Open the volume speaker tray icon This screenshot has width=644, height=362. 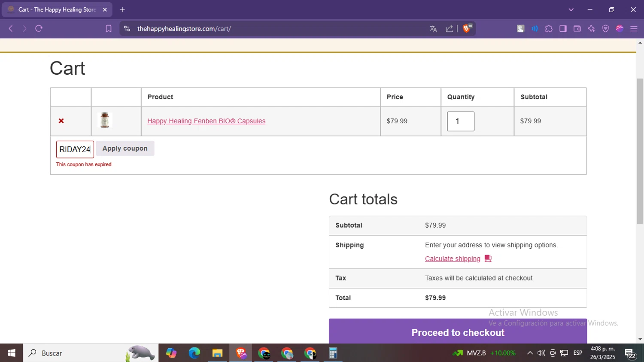tap(541, 353)
